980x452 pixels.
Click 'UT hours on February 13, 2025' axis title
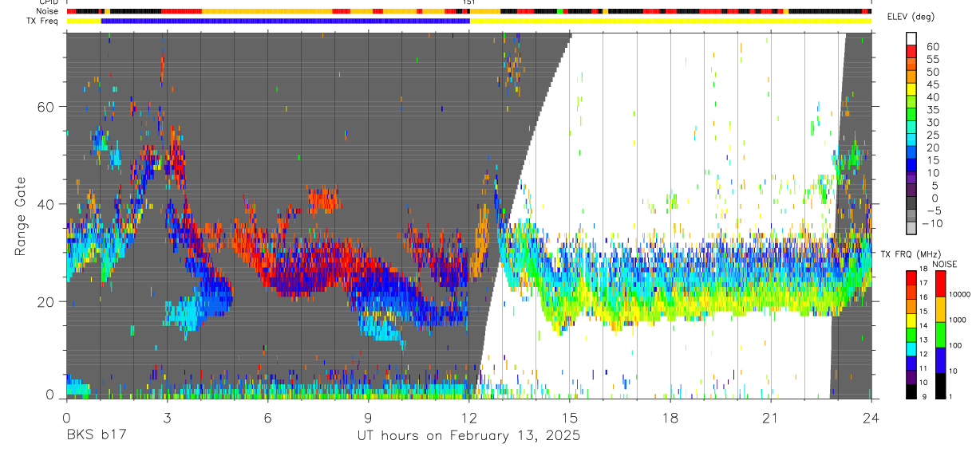click(468, 436)
